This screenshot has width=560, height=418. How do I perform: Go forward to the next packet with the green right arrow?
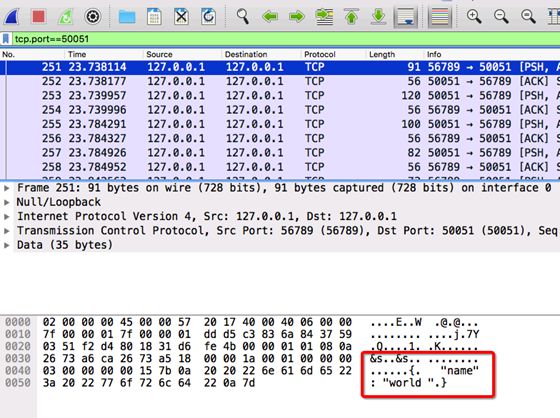point(297,16)
